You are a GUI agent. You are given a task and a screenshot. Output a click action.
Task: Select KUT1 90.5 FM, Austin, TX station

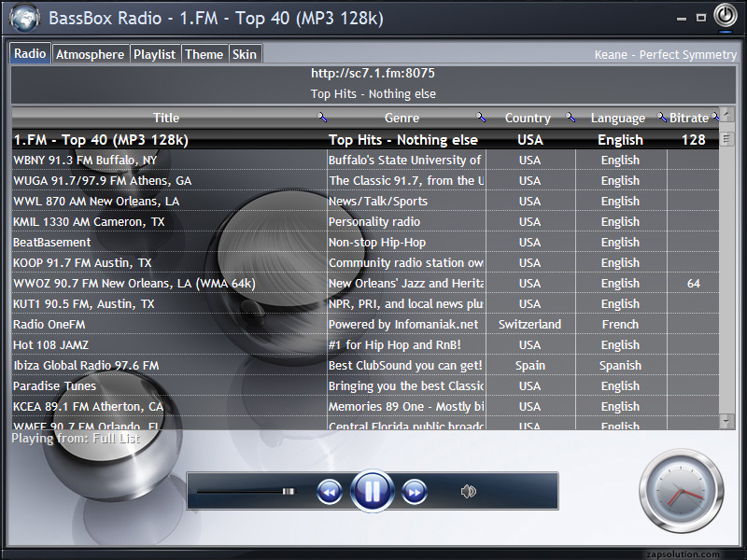pos(365,303)
